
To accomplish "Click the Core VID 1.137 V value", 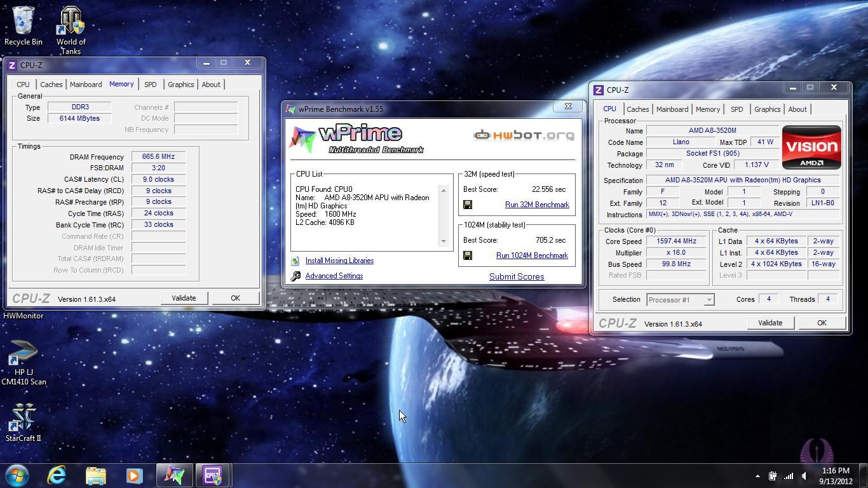I will click(756, 165).
